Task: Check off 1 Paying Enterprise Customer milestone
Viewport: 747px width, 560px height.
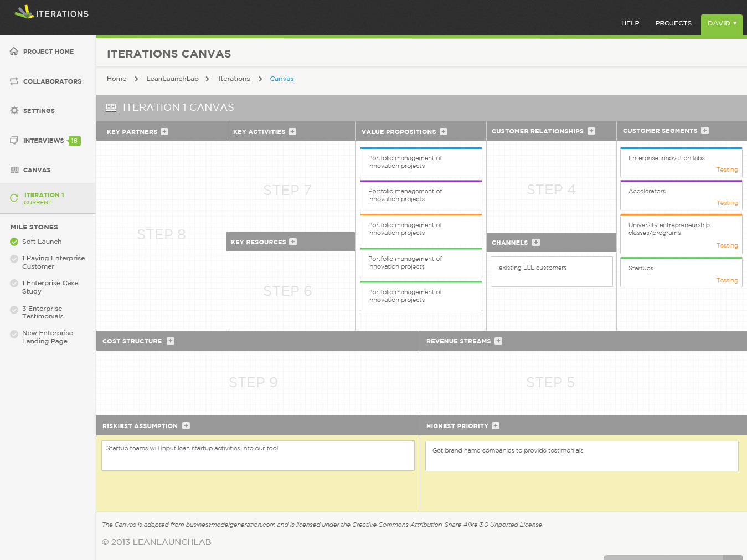Action: (14, 259)
